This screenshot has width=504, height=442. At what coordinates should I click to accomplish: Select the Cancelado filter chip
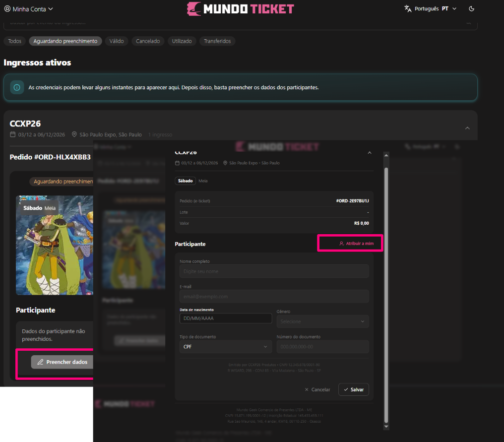(x=148, y=41)
